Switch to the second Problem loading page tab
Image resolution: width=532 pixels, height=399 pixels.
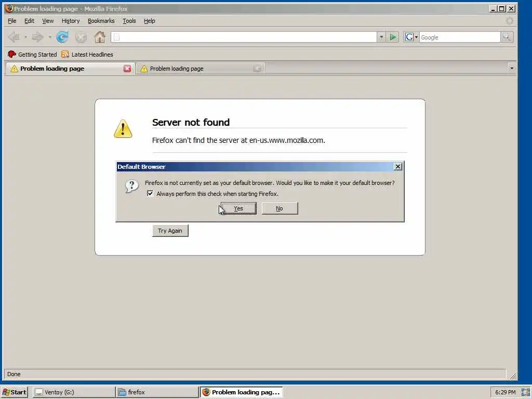click(200, 69)
